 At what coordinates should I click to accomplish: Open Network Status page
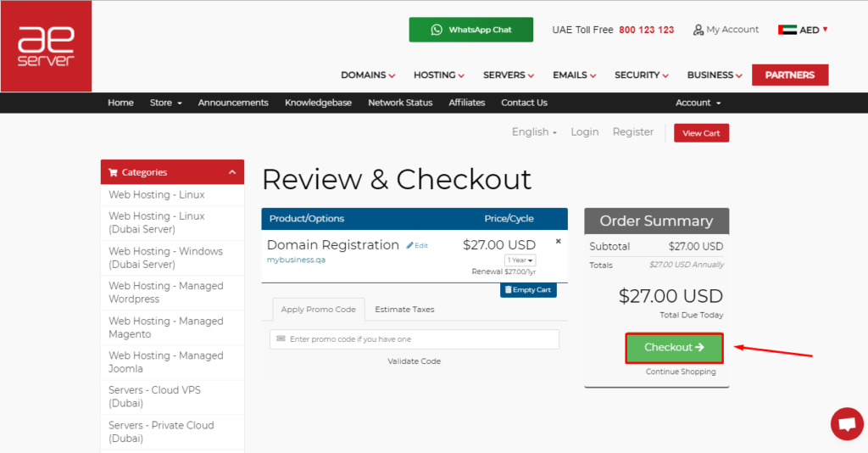[400, 103]
